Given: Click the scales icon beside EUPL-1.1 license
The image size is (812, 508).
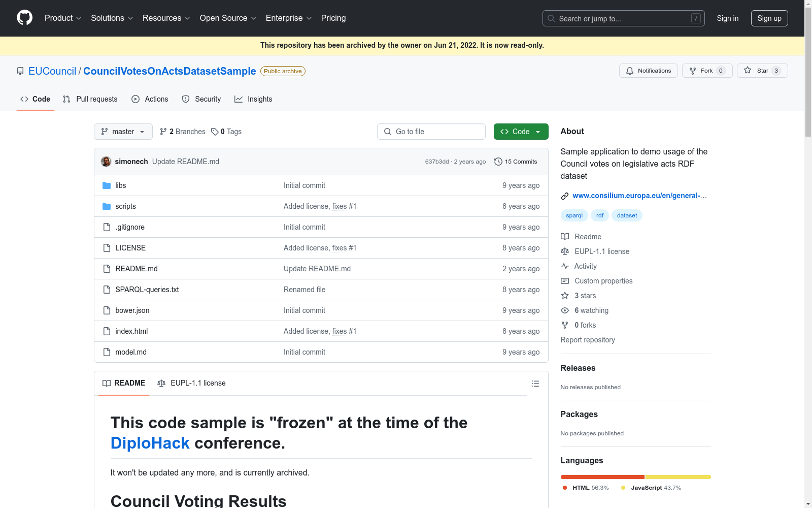Looking at the screenshot, I should [x=565, y=251].
